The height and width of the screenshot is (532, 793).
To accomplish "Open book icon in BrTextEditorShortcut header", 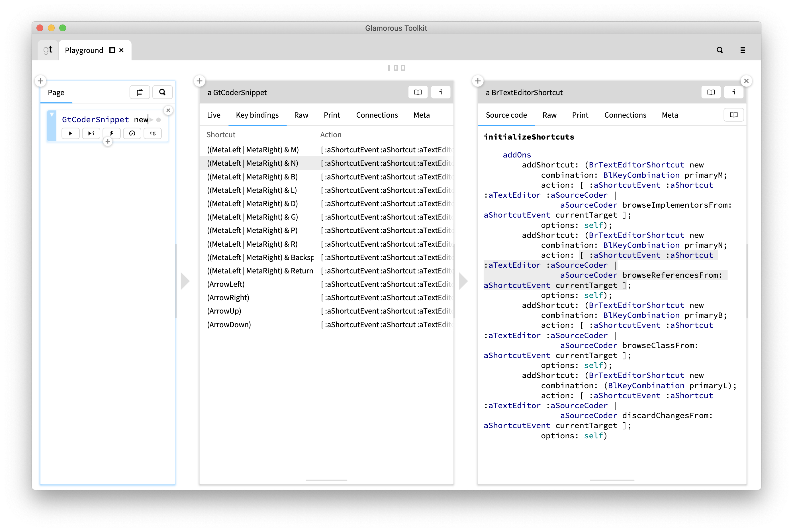I will [x=711, y=92].
